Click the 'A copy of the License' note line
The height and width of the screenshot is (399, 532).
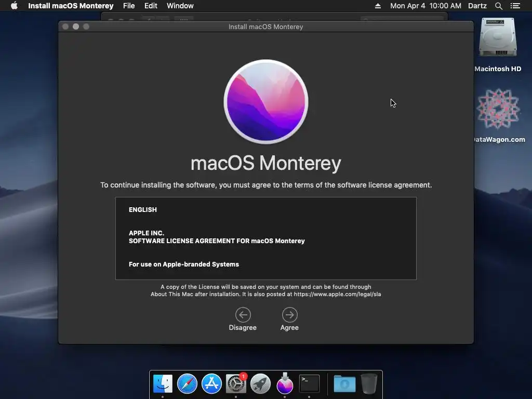(266, 287)
